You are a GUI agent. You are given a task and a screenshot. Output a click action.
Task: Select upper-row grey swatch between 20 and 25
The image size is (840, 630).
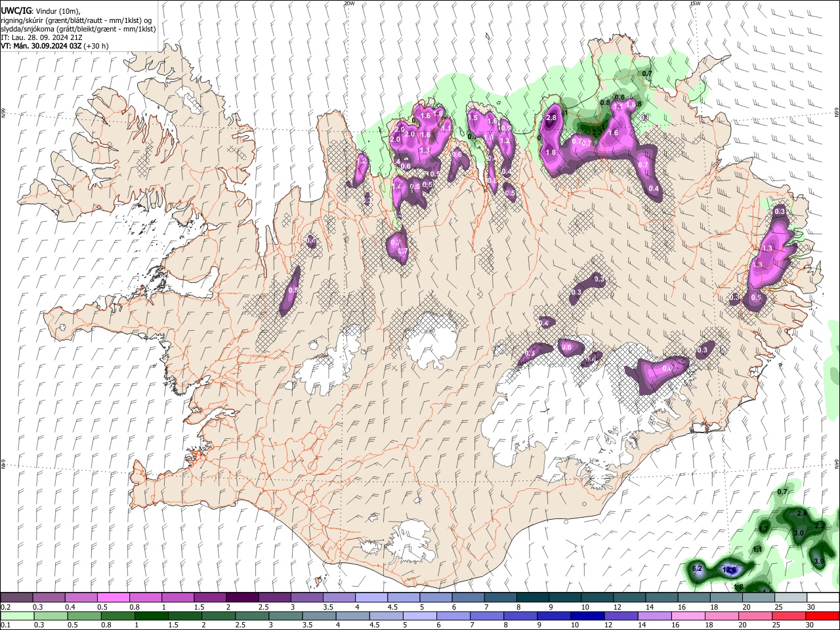pyautogui.click(x=758, y=598)
